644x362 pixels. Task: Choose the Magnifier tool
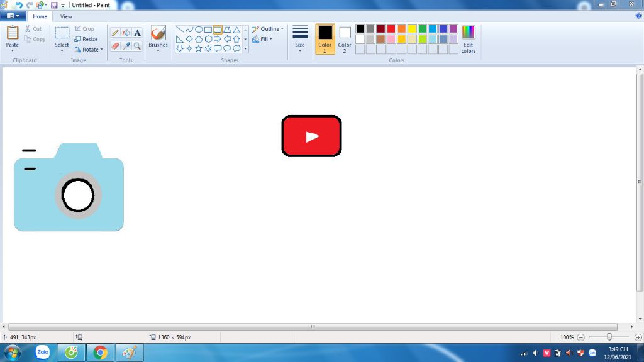(x=137, y=46)
